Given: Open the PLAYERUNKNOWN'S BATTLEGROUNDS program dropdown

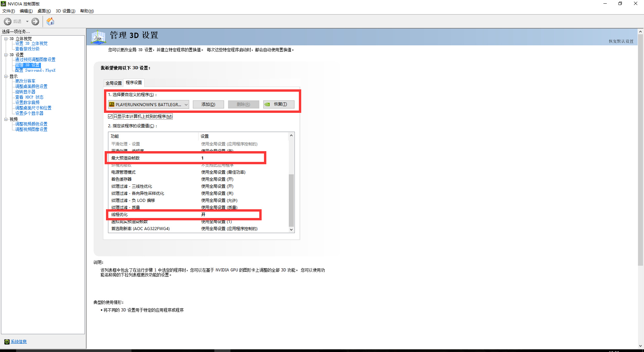Looking at the screenshot, I should 148,104.
